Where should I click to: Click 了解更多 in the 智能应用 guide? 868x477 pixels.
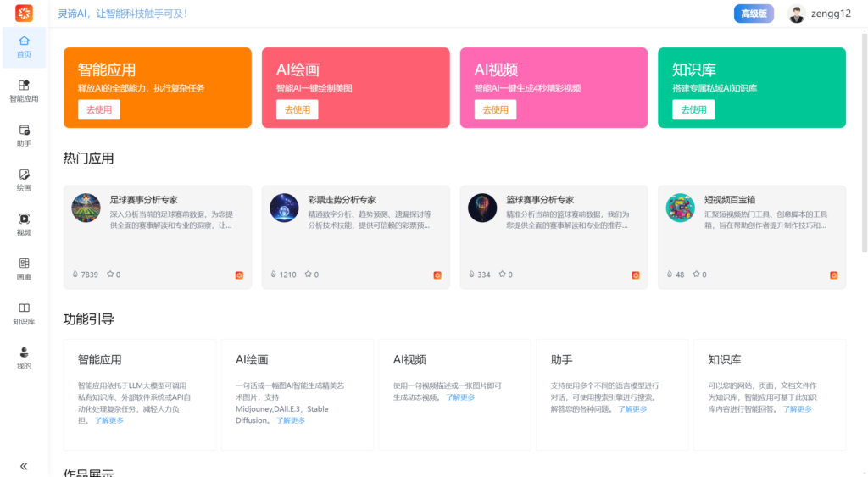109,420
